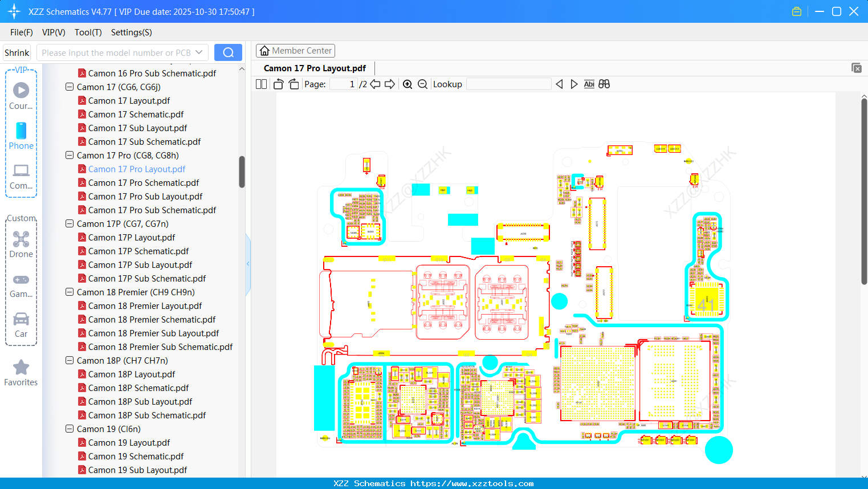
Task: Open Camon 18 Premier Layout.pdf
Action: (145, 306)
